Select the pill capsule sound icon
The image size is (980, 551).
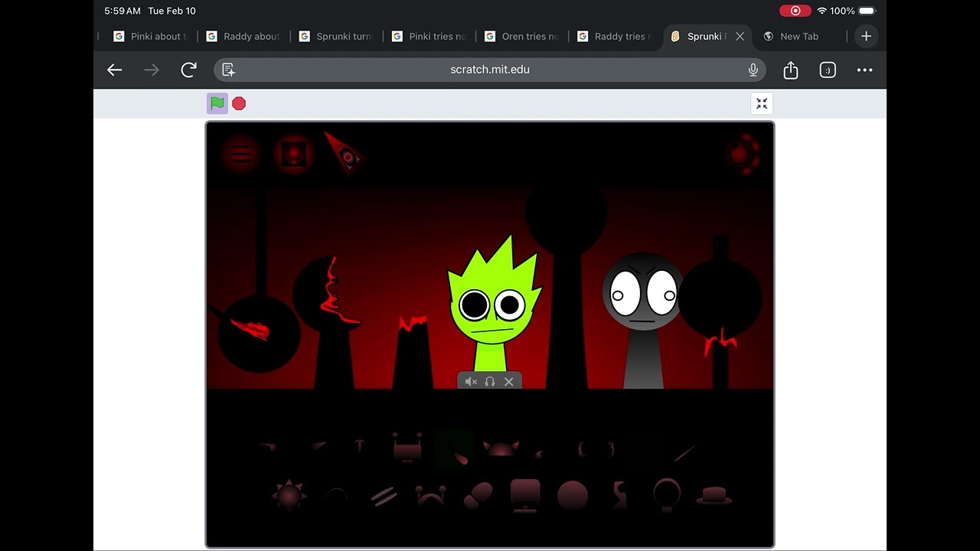(x=479, y=495)
